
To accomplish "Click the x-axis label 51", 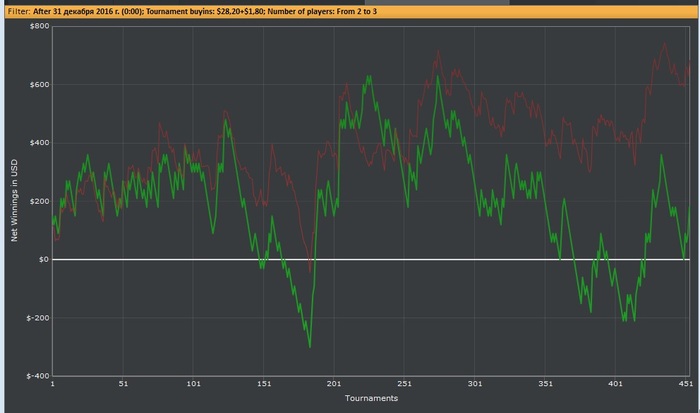I will tap(123, 384).
